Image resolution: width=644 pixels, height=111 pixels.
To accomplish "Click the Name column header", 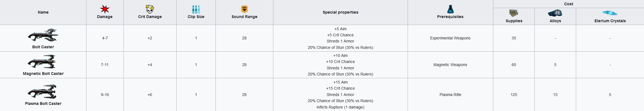I will click(x=43, y=12).
